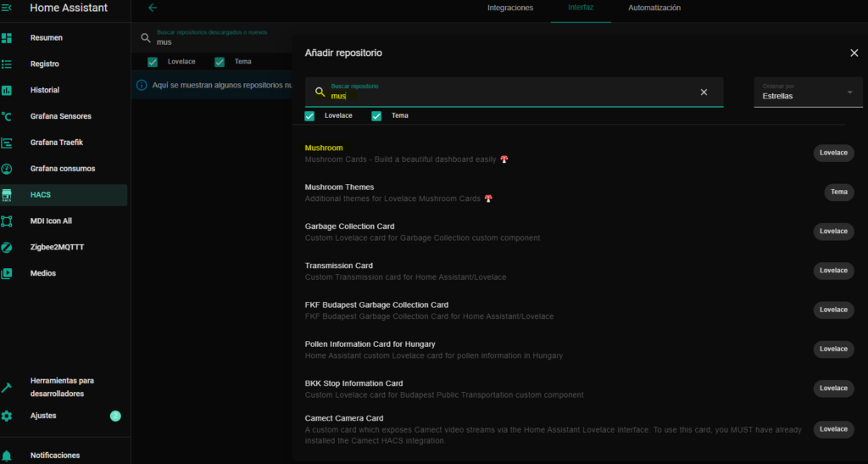This screenshot has width=868, height=464.
Task: Toggle Lovelace checkbox on background page
Action: tap(153, 62)
